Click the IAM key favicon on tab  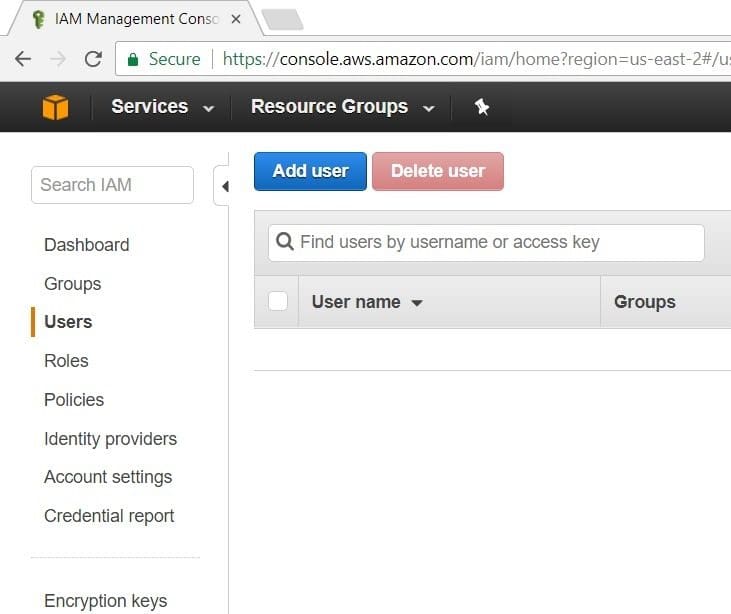click(39, 19)
